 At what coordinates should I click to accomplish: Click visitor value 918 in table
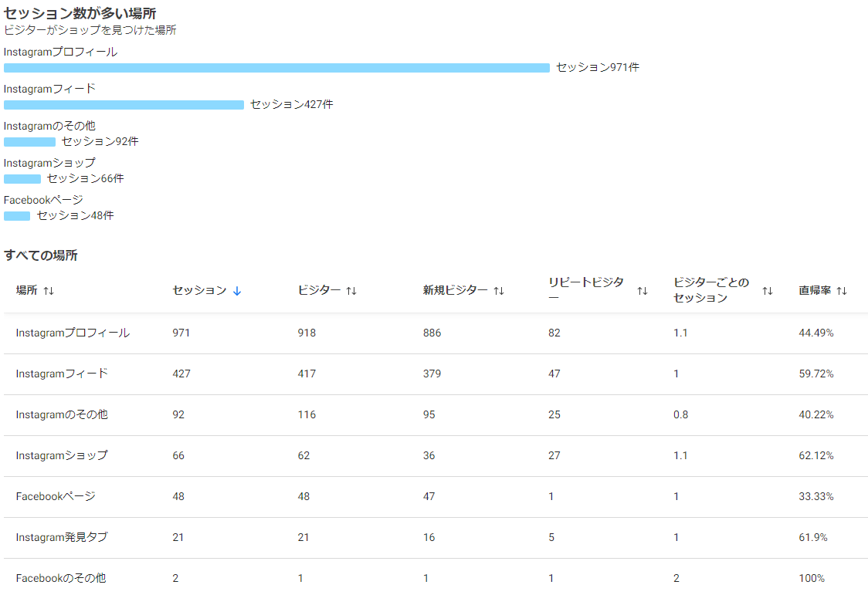307,333
